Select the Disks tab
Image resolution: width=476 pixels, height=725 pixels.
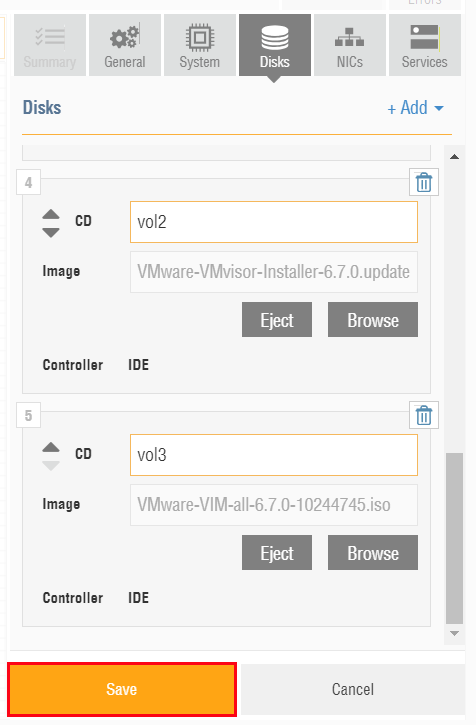pyautogui.click(x=275, y=45)
